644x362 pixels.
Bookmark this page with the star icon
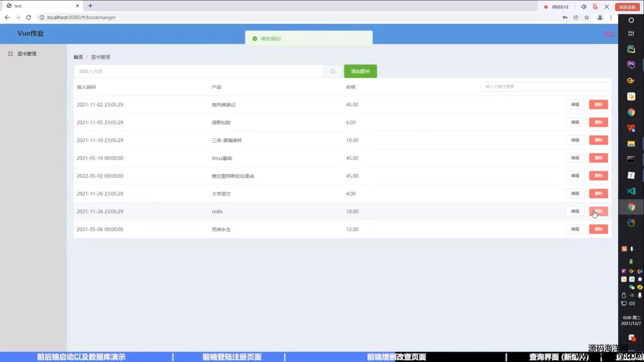click(x=586, y=17)
